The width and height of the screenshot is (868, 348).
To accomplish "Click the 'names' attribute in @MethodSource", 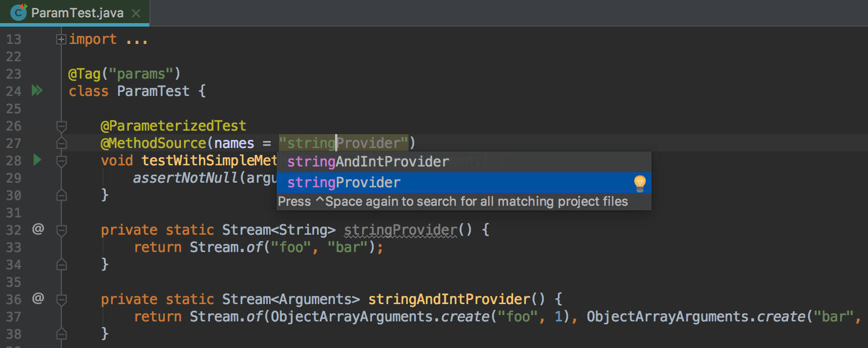I will [x=234, y=143].
